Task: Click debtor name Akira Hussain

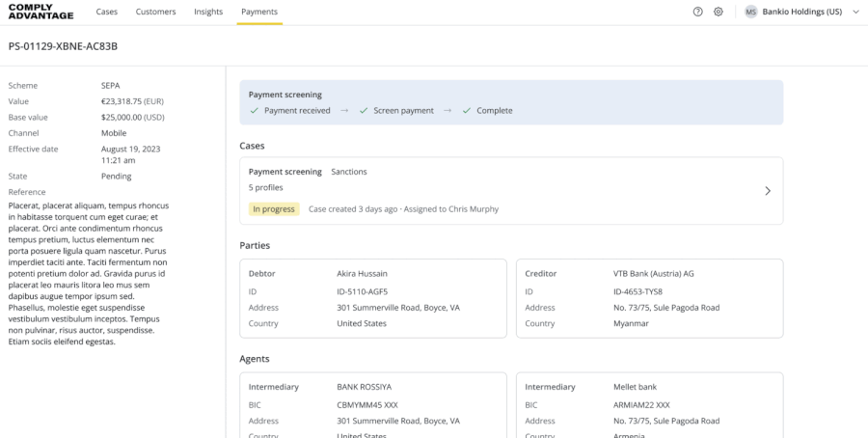Action: pyautogui.click(x=362, y=274)
